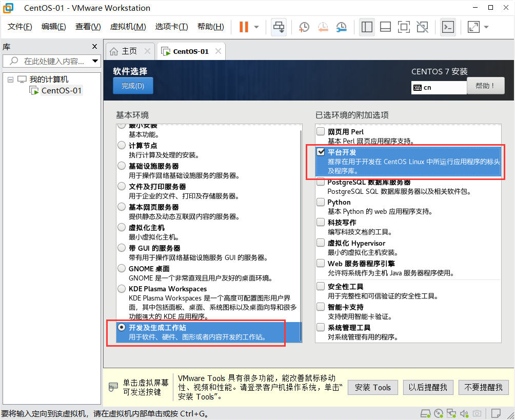Enable the Python checkbox
This screenshot has height=420, width=515.
pyautogui.click(x=321, y=202)
